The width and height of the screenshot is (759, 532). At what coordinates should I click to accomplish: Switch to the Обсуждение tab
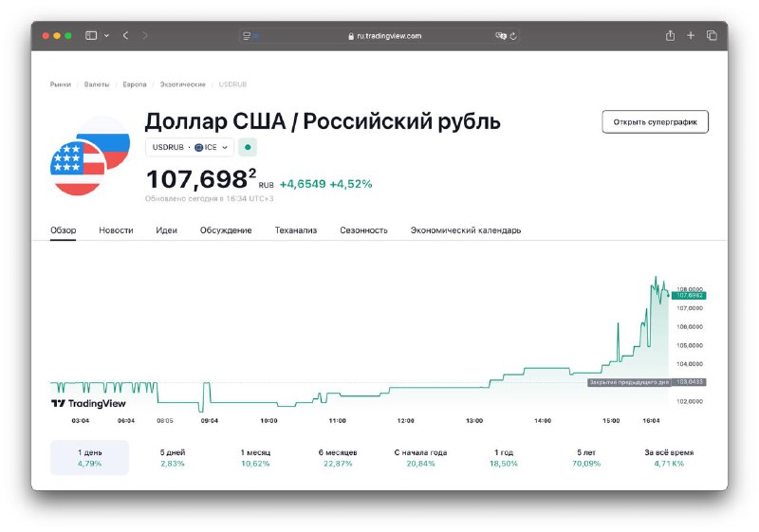(226, 230)
